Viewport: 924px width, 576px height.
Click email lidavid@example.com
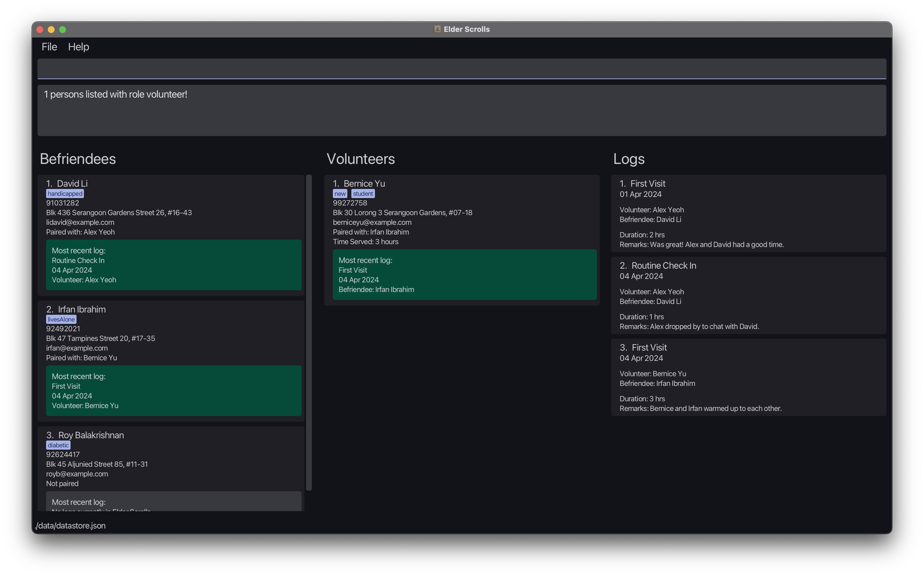(80, 223)
